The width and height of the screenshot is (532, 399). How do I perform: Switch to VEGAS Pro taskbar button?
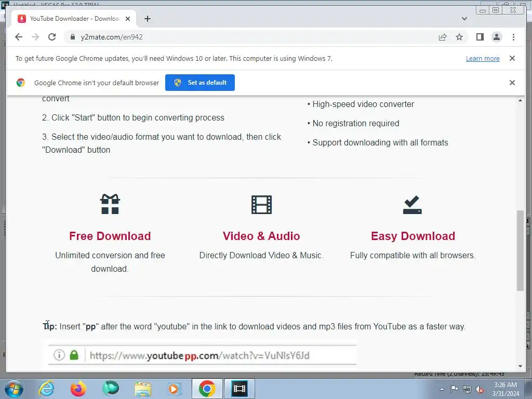239,389
